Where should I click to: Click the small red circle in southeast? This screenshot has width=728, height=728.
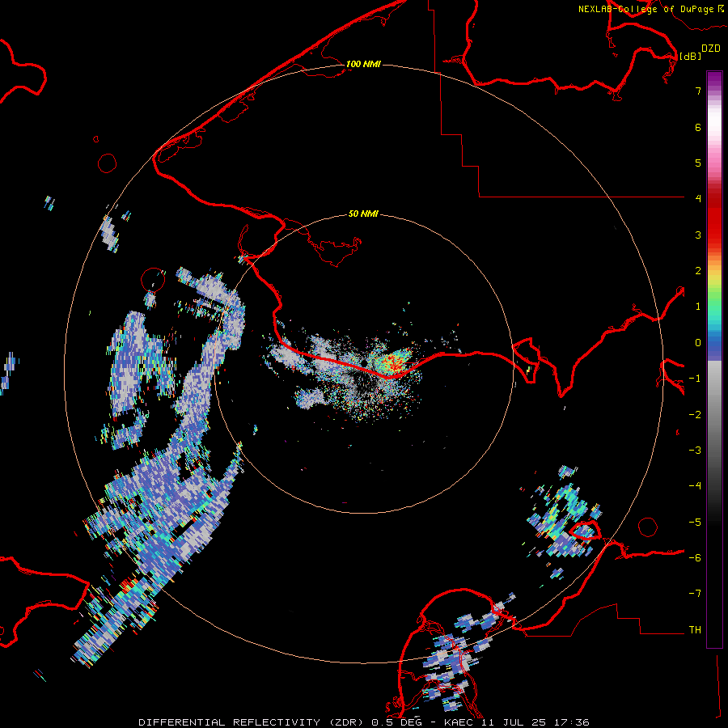click(x=648, y=527)
